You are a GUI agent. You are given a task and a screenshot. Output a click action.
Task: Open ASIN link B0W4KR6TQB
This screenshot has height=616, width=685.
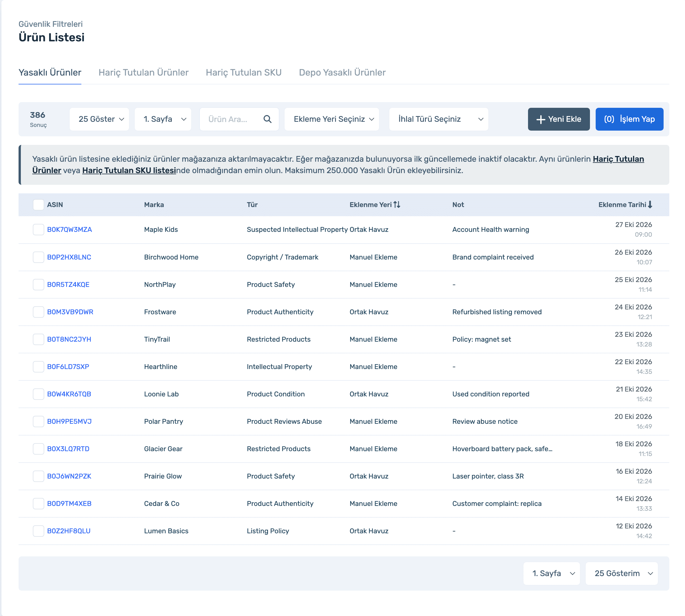[x=69, y=394]
